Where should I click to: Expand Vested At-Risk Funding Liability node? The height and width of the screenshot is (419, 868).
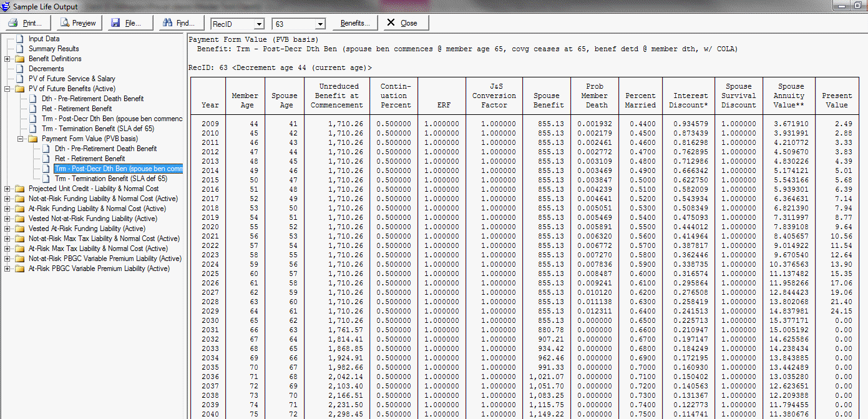tap(7, 229)
